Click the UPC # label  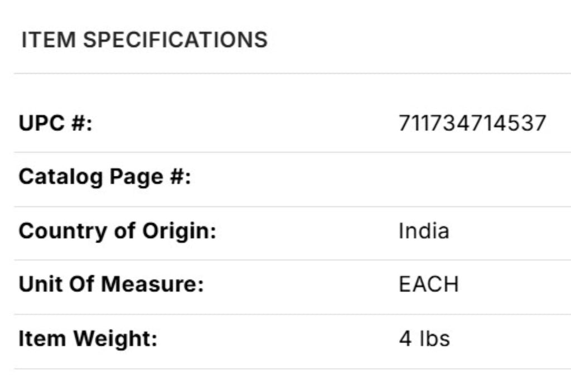[x=55, y=123]
